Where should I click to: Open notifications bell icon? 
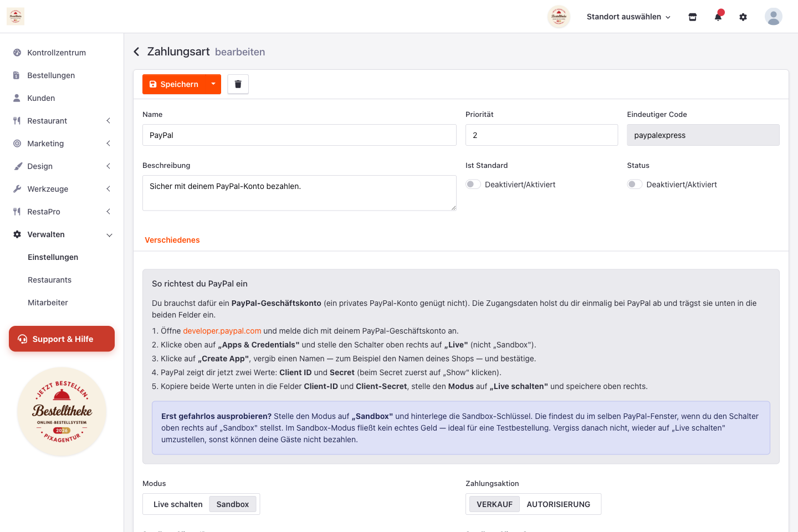pos(718,17)
